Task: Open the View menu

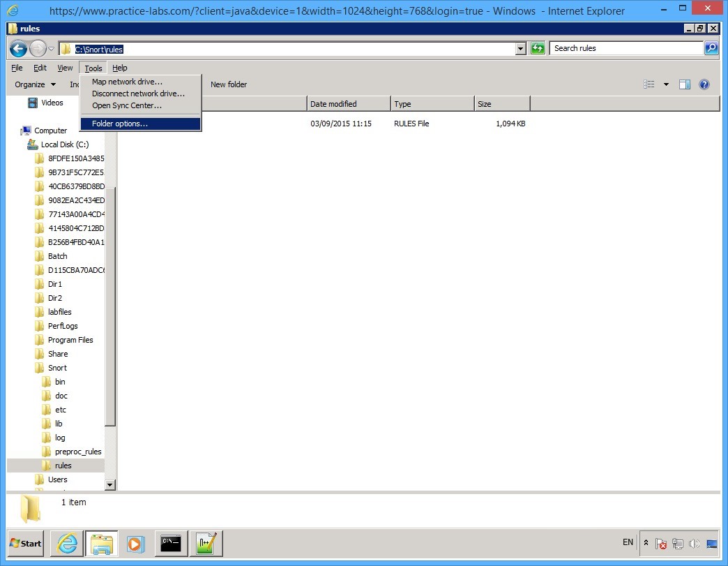Action: coord(64,68)
